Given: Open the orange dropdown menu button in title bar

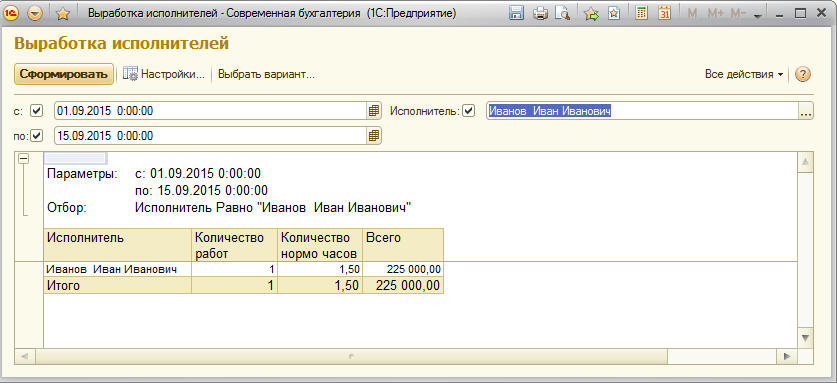Looking at the screenshot, I should (x=35, y=14).
